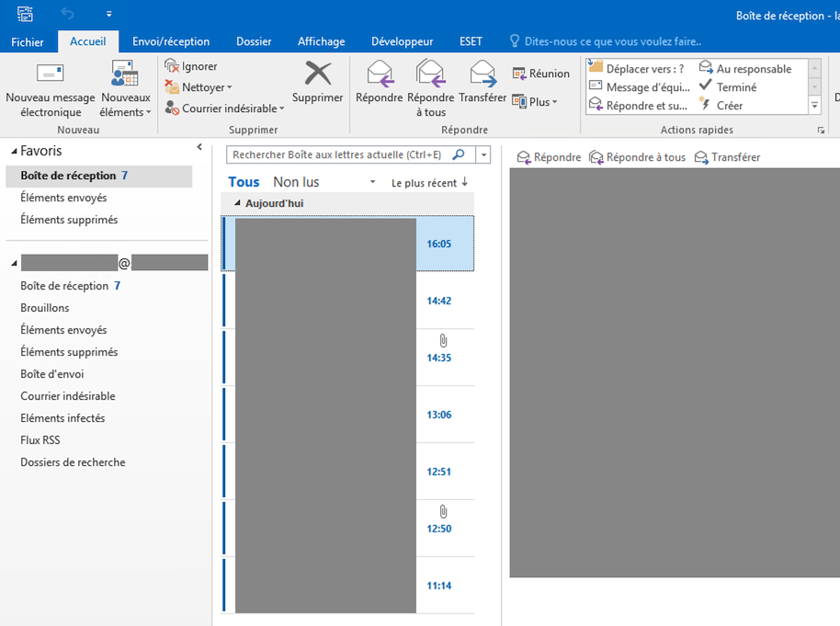Viewport: 840px width, 626px height.
Task: Select the message received at 14:42
Action: (347, 301)
